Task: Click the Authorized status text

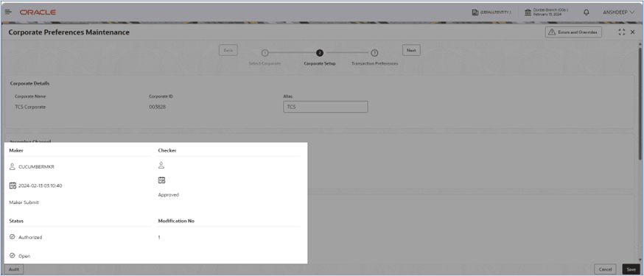Action: [x=30, y=238]
